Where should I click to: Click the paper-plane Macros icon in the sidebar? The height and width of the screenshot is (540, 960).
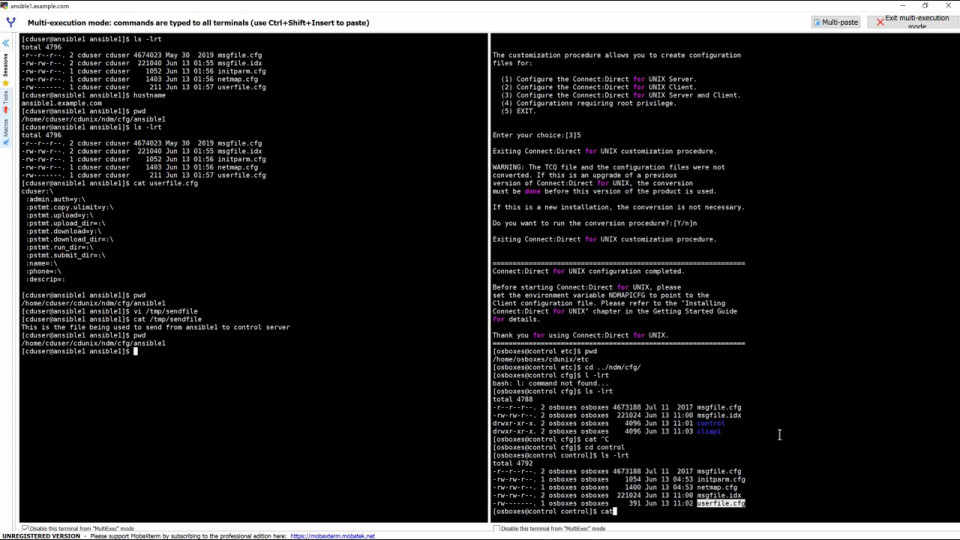(6, 142)
